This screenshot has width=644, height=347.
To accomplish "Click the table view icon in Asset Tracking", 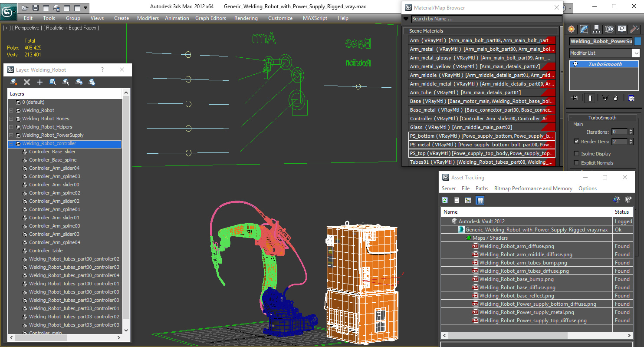I will 480,200.
